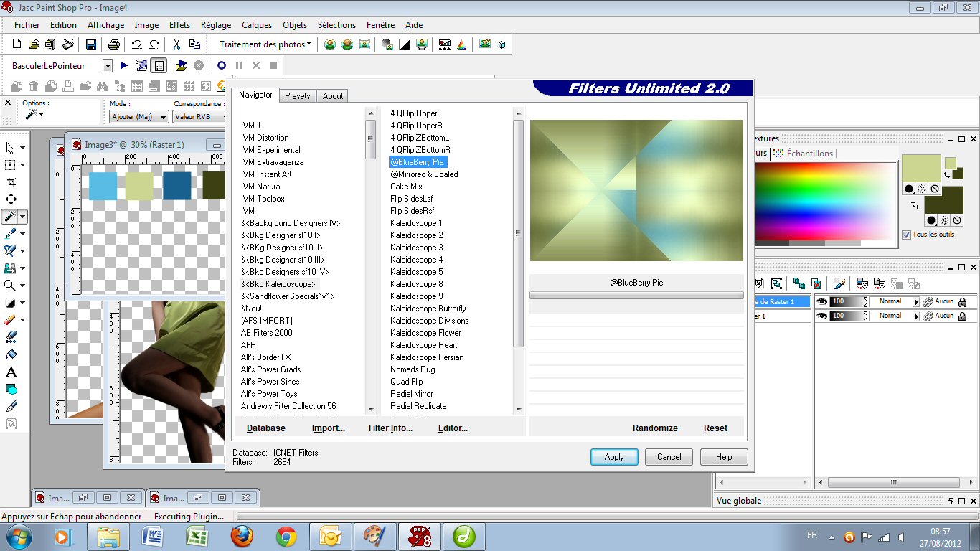Expand the selection tool flyout arrow
Screen dimensions: 980x551
coord(23,165)
